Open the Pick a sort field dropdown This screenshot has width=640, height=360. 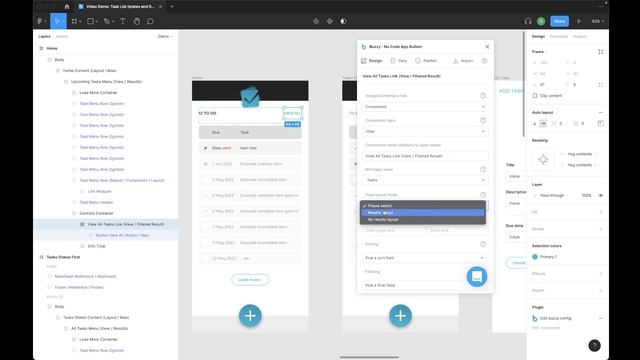(424, 258)
